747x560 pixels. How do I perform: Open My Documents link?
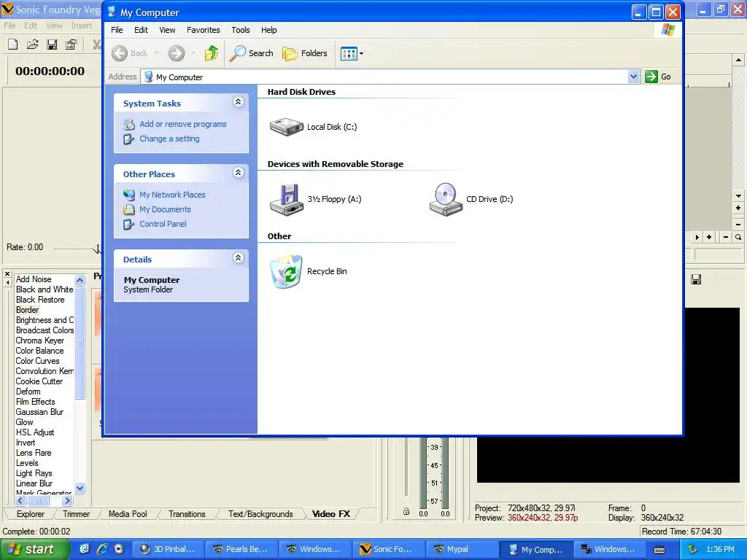[x=165, y=209]
